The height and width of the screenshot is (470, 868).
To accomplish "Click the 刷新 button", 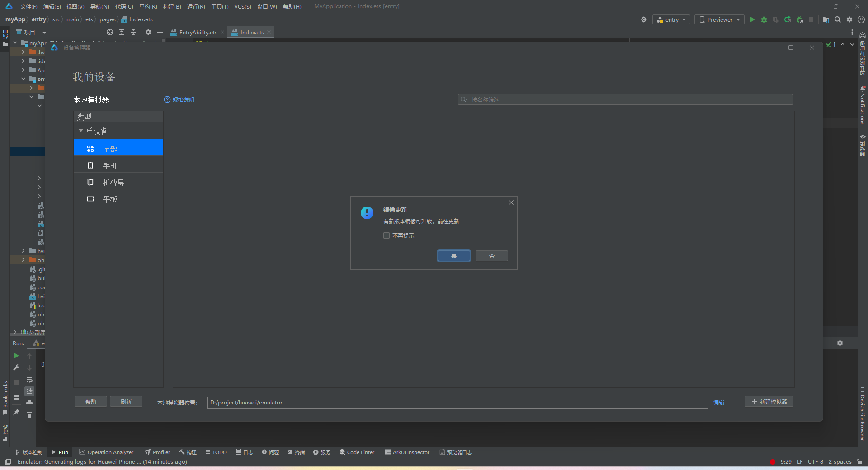I will point(126,401).
